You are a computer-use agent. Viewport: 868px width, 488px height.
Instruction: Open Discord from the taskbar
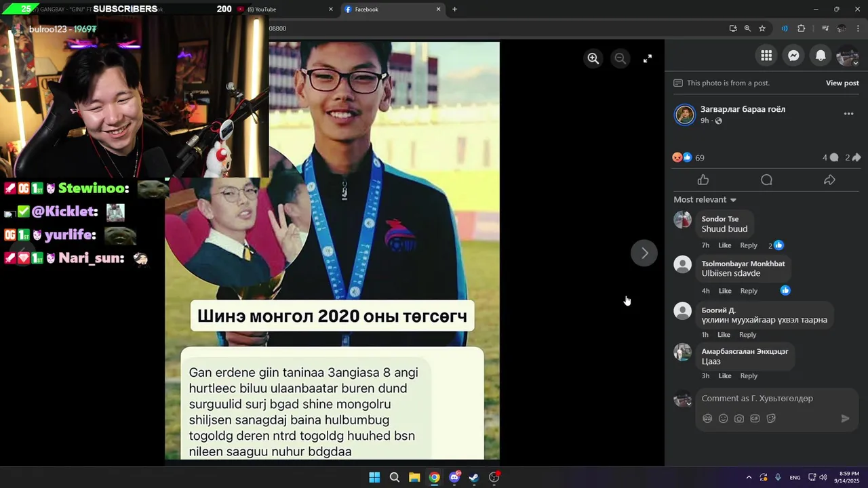click(x=454, y=477)
